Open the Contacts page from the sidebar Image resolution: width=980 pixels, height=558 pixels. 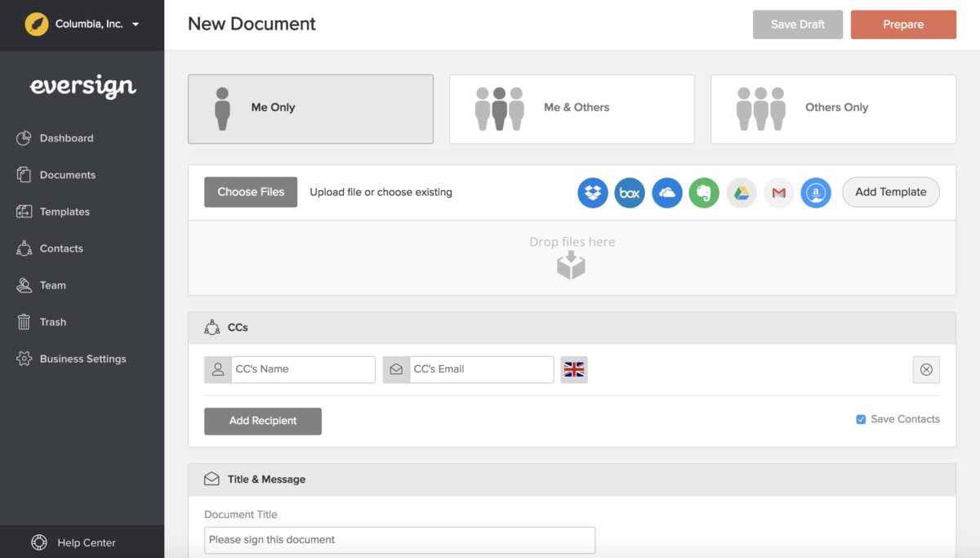tap(61, 248)
